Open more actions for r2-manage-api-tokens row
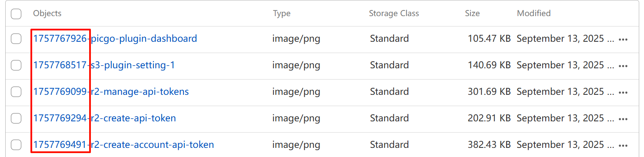The image size is (644, 157). (x=623, y=93)
